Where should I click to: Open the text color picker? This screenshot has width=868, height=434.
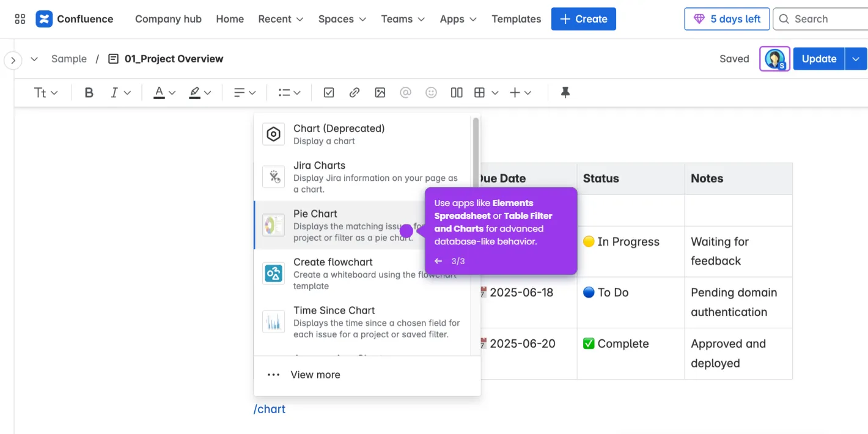pos(164,92)
